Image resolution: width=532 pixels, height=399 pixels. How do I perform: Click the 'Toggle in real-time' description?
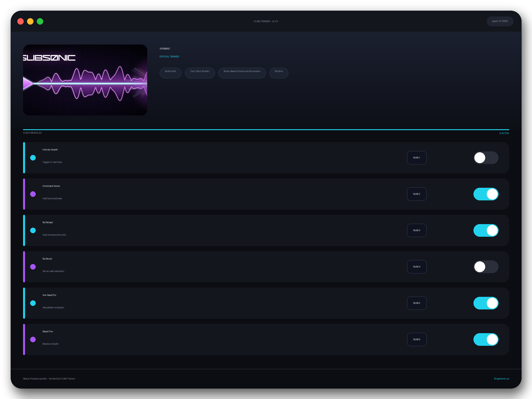pos(52,162)
